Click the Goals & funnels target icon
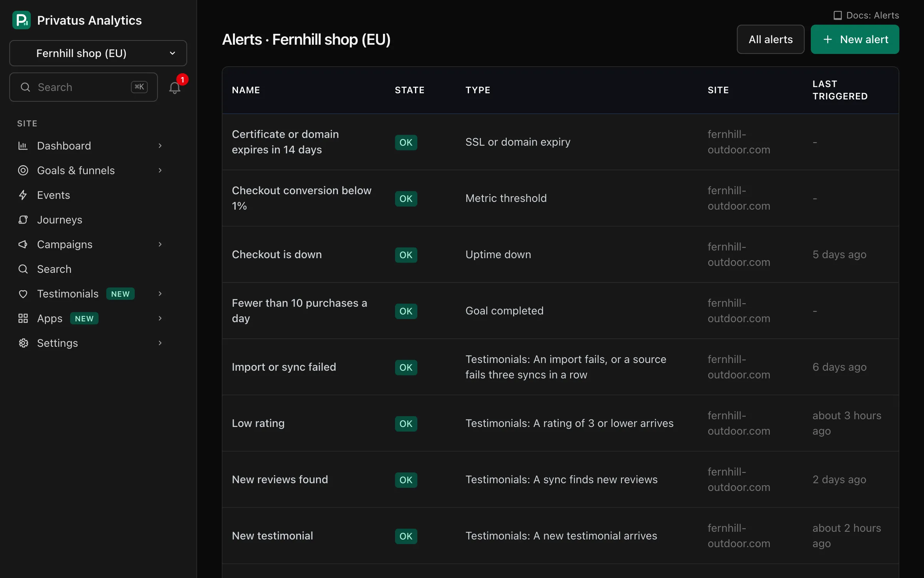The image size is (924, 578). (23, 170)
